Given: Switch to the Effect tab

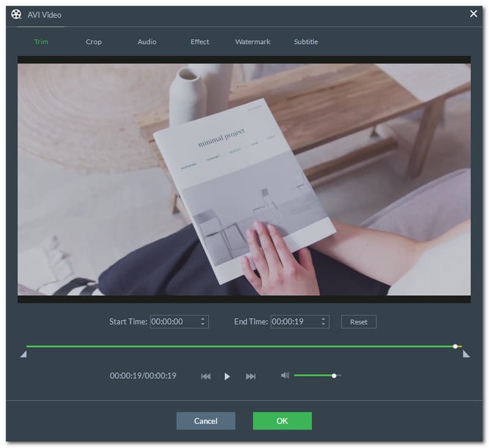Looking at the screenshot, I should [200, 42].
